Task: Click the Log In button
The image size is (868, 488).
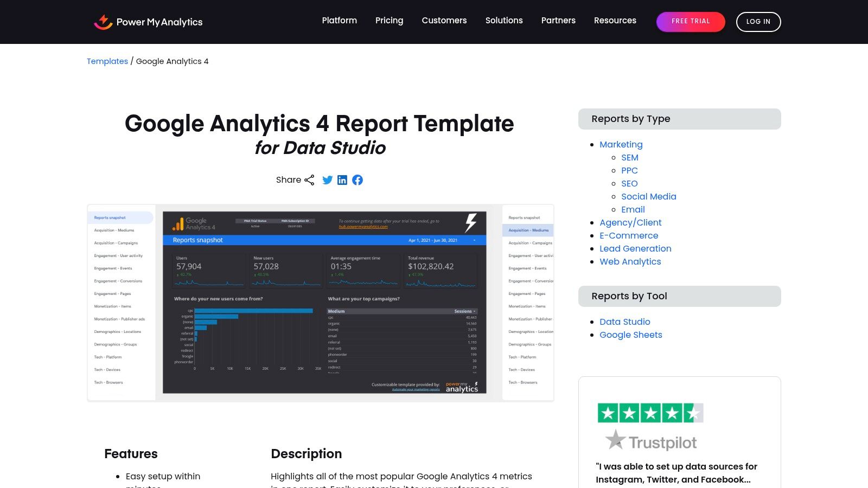Action: tap(758, 22)
